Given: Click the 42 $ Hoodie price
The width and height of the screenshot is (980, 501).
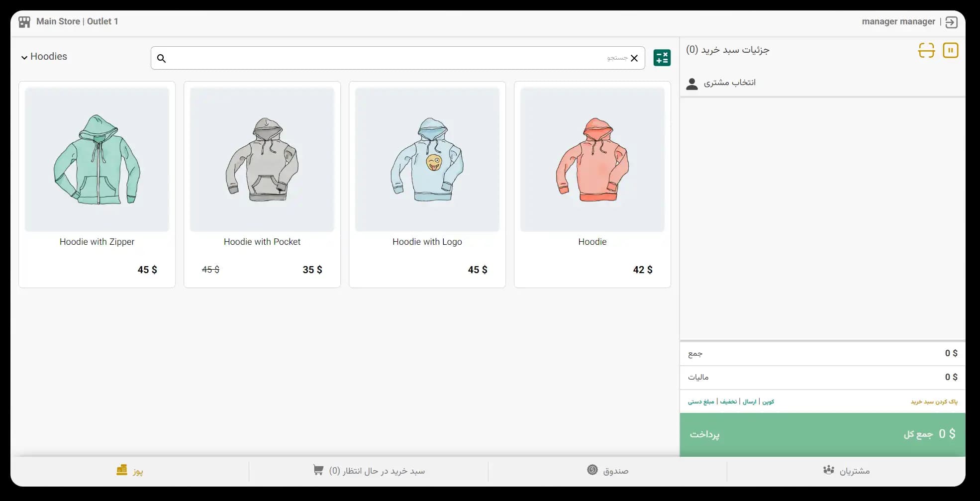Looking at the screenshot, I should (643, 270).
